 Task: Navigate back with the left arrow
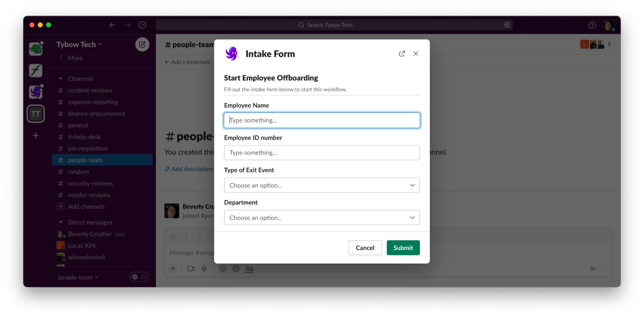point(112,25)
